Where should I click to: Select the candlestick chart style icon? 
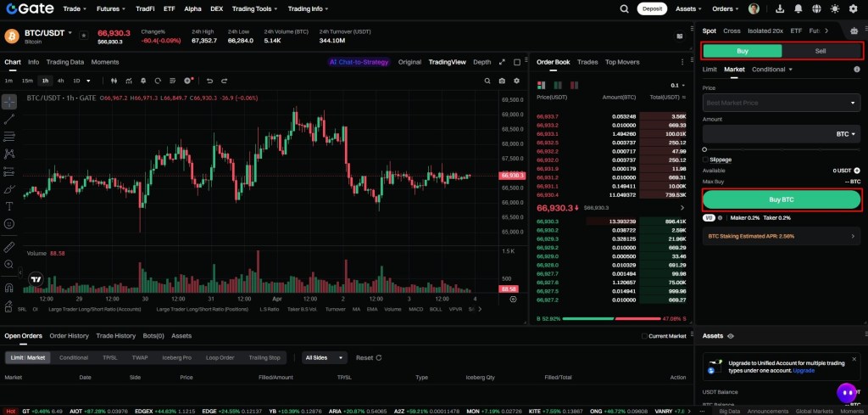coord(114,81)
